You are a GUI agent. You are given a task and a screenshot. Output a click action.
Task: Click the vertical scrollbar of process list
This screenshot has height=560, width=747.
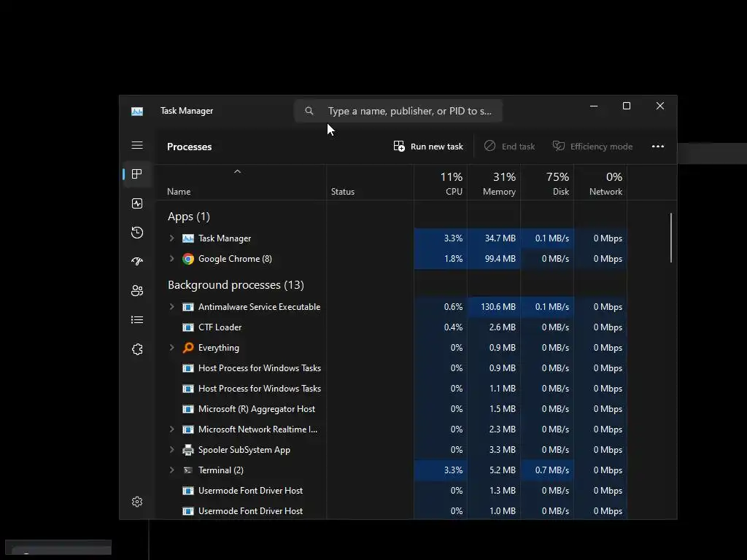(x=671, y=238)
